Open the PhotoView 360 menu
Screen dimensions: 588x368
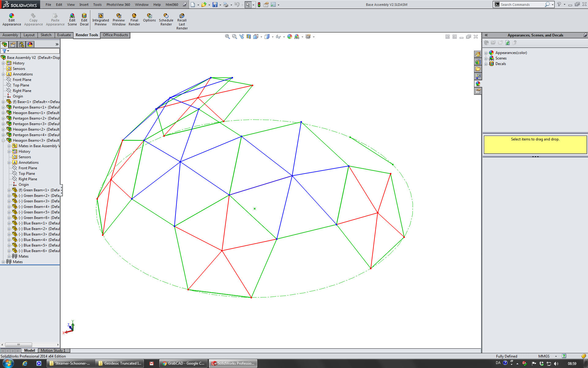tap(118, 5)
